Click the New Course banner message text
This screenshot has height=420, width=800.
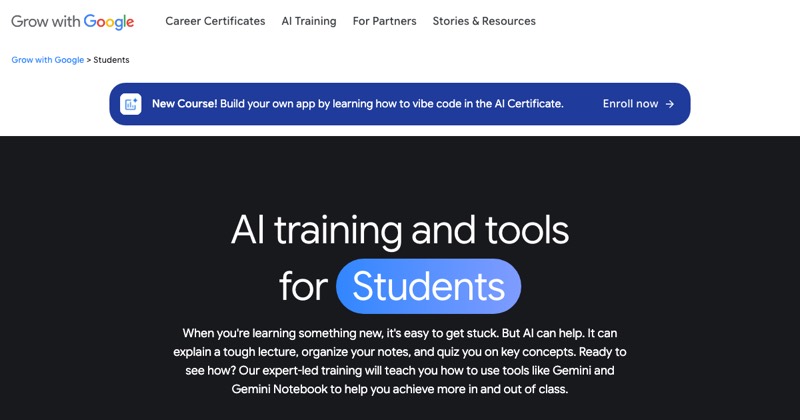click(x=358, y=104)
